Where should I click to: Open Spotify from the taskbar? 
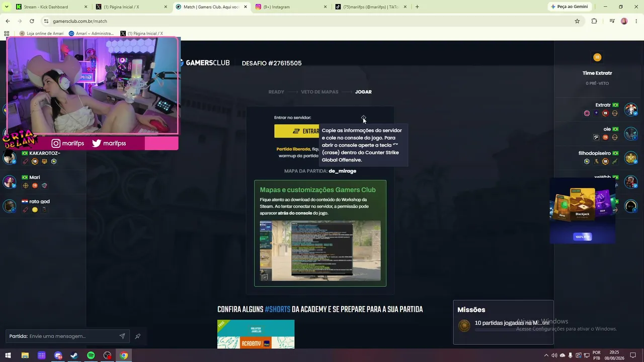point(91,355)
